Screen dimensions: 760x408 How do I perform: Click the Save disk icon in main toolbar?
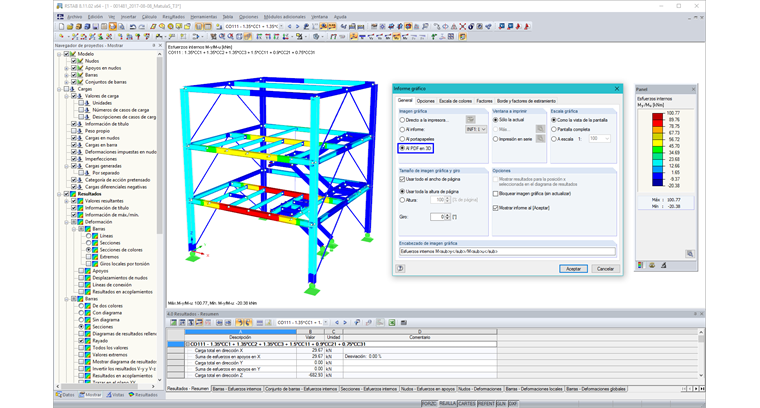pos(95,27)
